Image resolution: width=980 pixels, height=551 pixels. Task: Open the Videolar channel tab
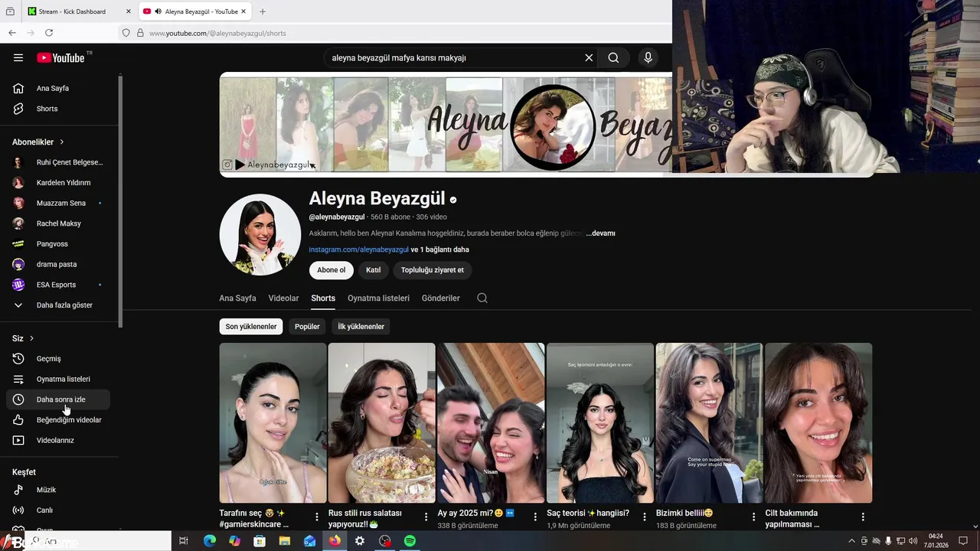click(x=283, y=298)
